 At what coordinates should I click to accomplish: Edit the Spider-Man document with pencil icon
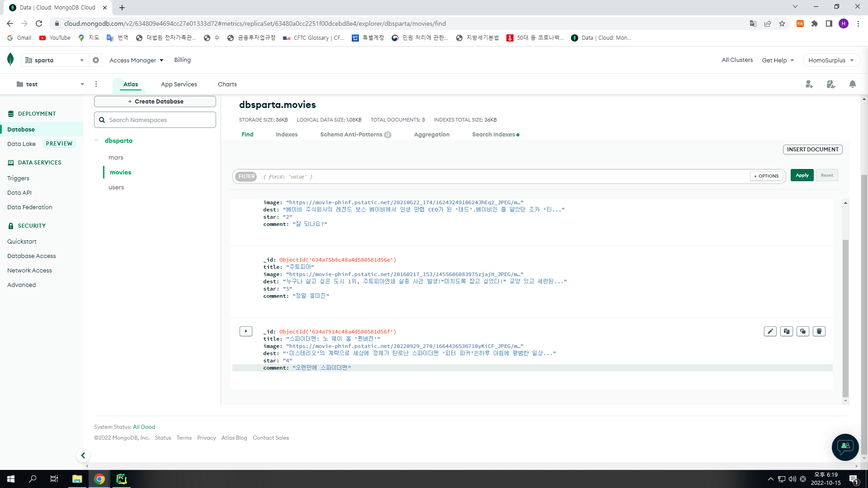point(770,331)
